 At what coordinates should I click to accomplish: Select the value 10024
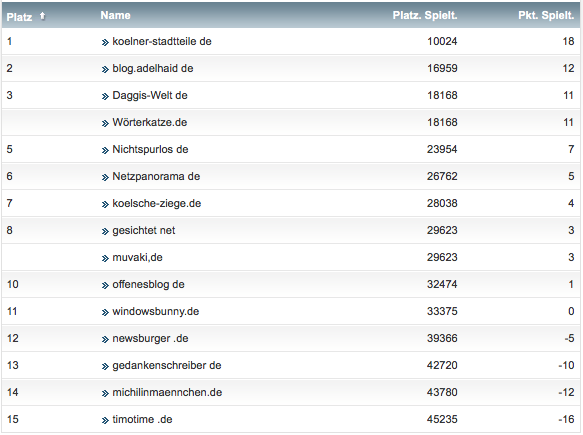tap(442, 41)
